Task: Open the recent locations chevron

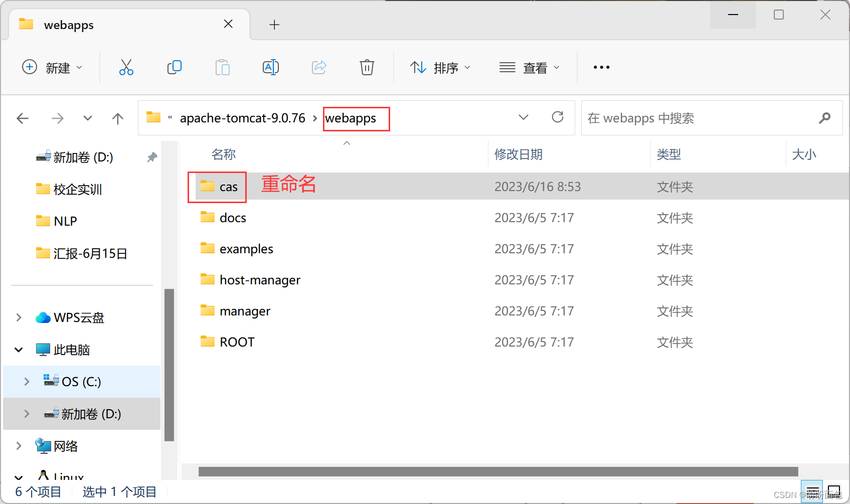Action: 88,118
